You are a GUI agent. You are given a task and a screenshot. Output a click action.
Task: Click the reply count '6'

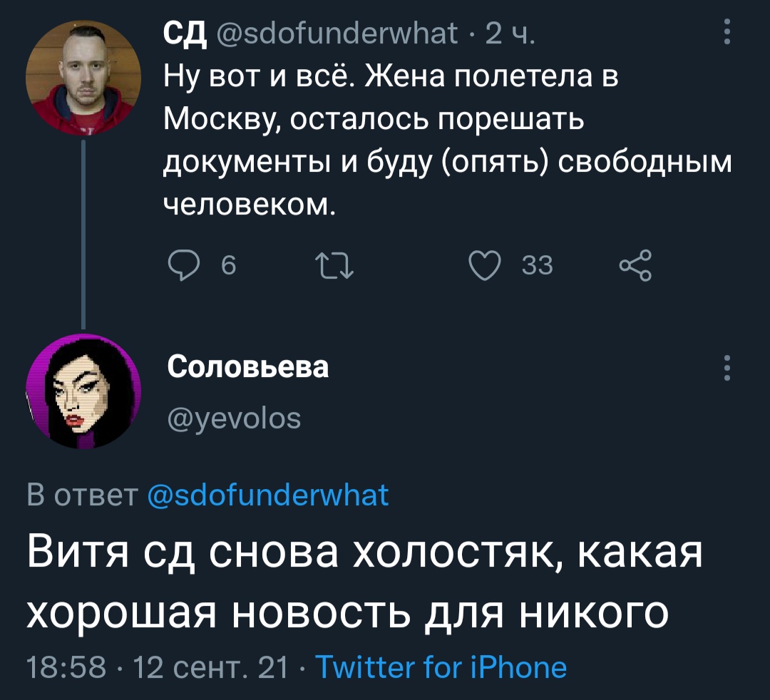pyautogui.click(x=227, y=265)
